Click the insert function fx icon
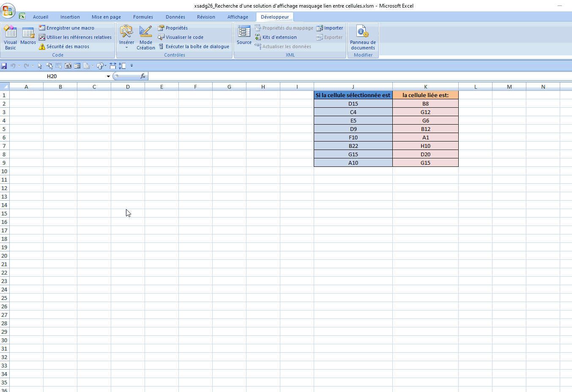The width and height of the screenshot is (572, 392). pyautogui.click(x=143, y=76)
